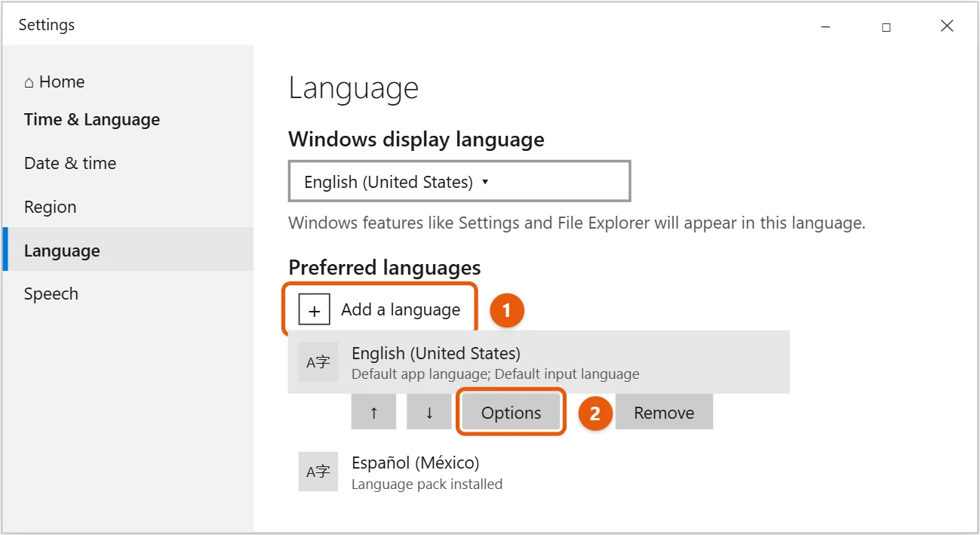Move English (United States) up with the arrow

click(x=373, y=413)
